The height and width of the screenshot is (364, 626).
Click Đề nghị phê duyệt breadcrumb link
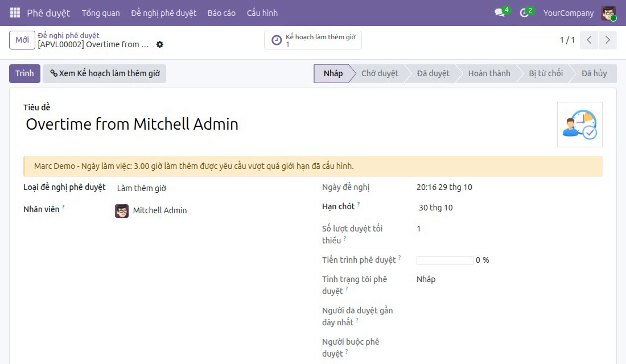(x=69, y=35)
